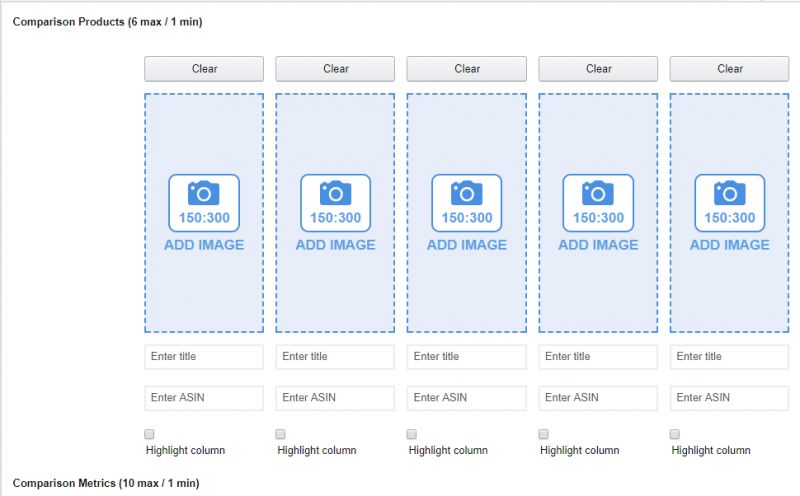Image resolution: width=800 pixels, height=496 pixels.
Task: Clear the third comparison product
Action: [467, 69]
